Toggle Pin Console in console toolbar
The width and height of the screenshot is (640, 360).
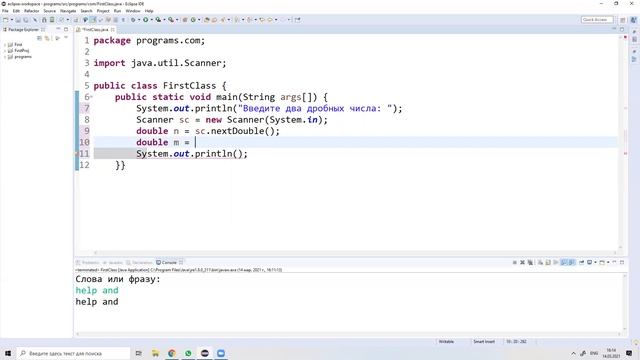point(582,262)
